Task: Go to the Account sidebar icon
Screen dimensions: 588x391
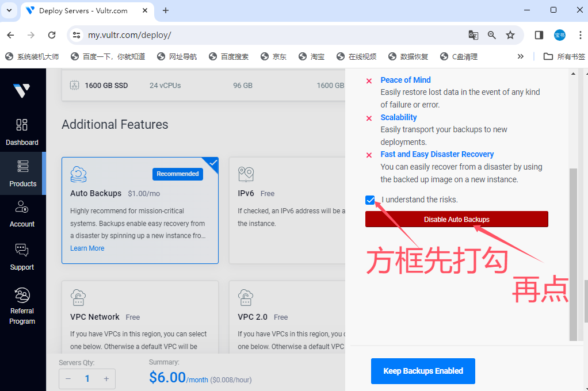Action: [22, 213]
